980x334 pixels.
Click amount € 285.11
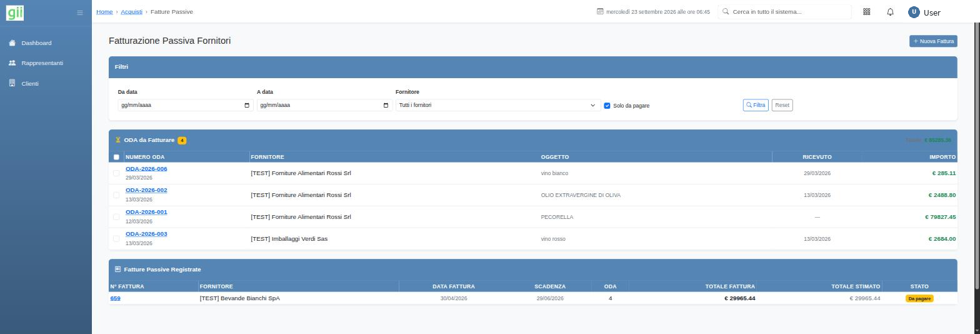[x=944, y=173]
